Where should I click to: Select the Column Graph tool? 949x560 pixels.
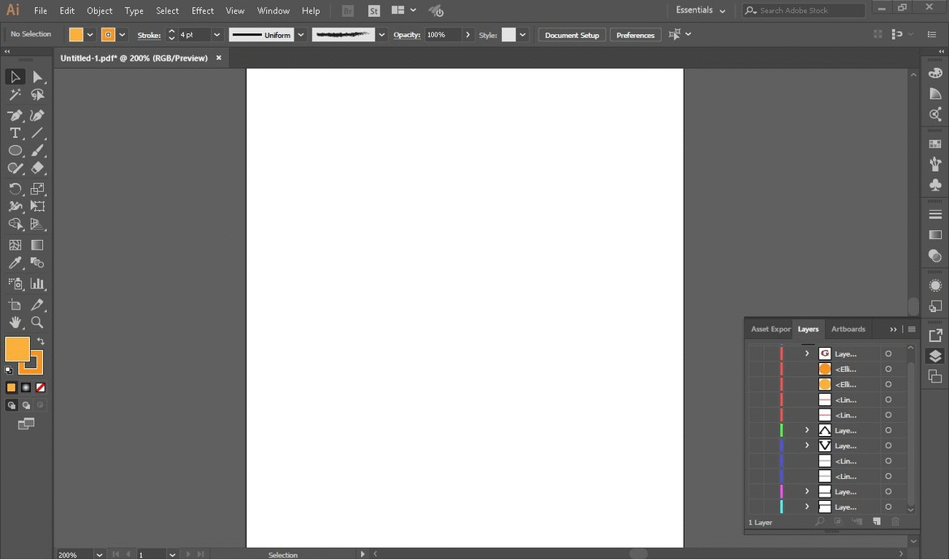[37, 283]
